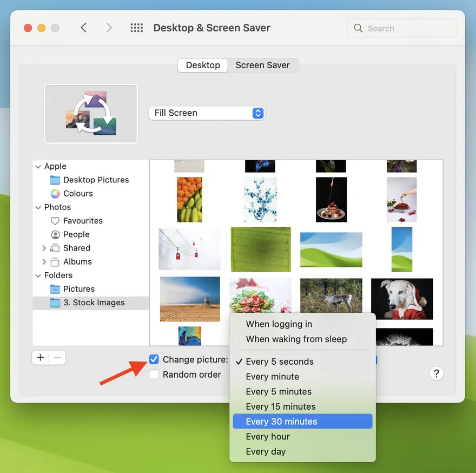Choose the dog in Santa costume thumbnail
This screenshot has width=476, height=473.
coord(402,299)
